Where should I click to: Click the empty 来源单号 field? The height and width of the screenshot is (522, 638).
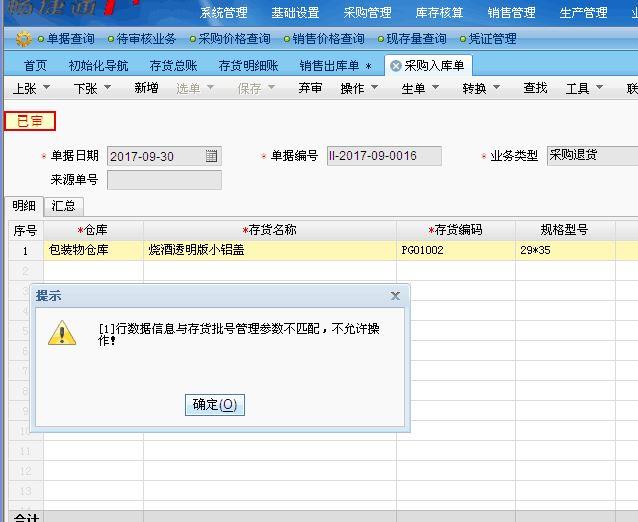click(164, 180)
